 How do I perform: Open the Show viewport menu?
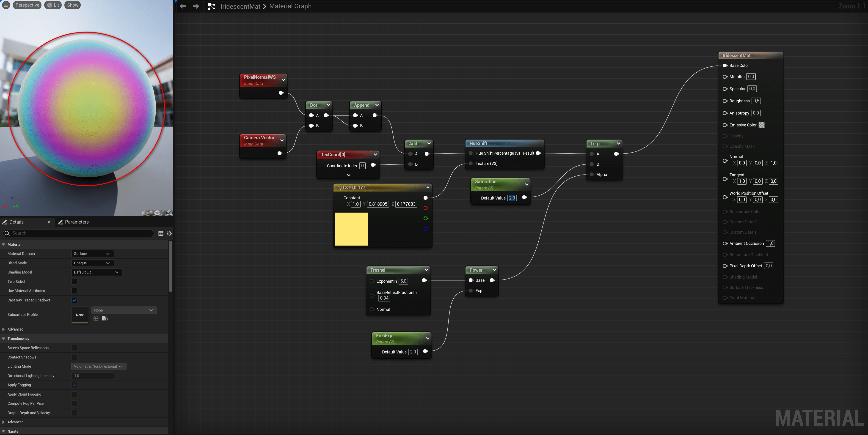pyautogui.click(x=72, y=5)
